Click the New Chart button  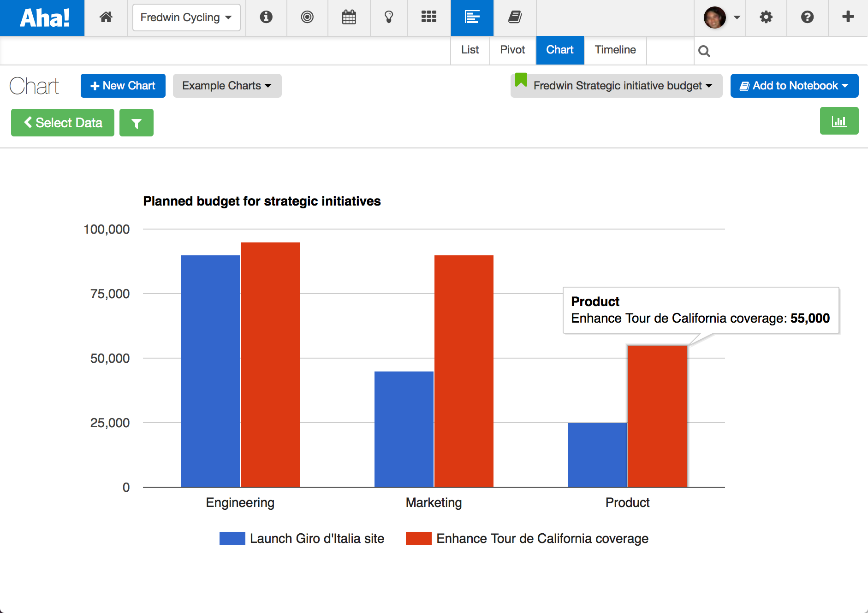(123, 86)
